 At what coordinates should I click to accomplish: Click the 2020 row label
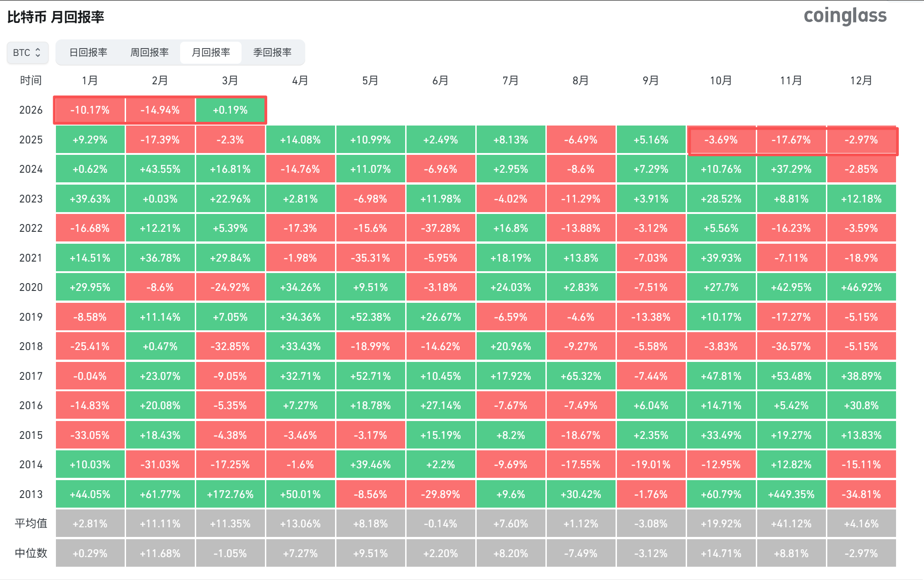point(31,287)
